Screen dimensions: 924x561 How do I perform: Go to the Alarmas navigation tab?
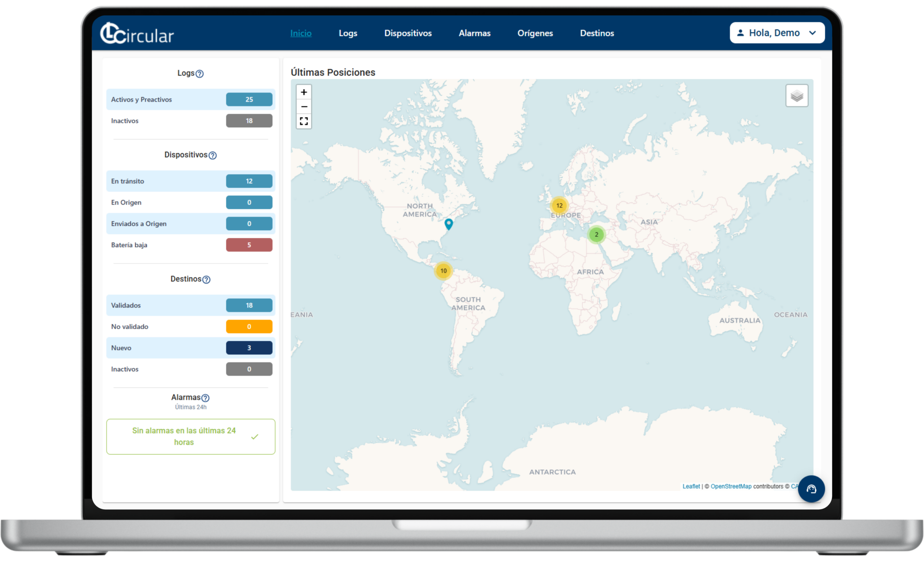click(x=474, y=33)
